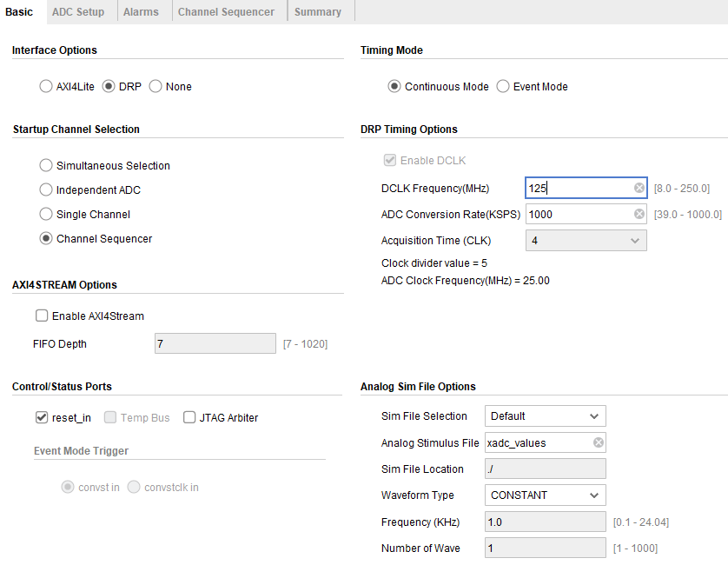Select Independent ADC option
This screenshot has height=565, width=728.
(x=45, y=189)
